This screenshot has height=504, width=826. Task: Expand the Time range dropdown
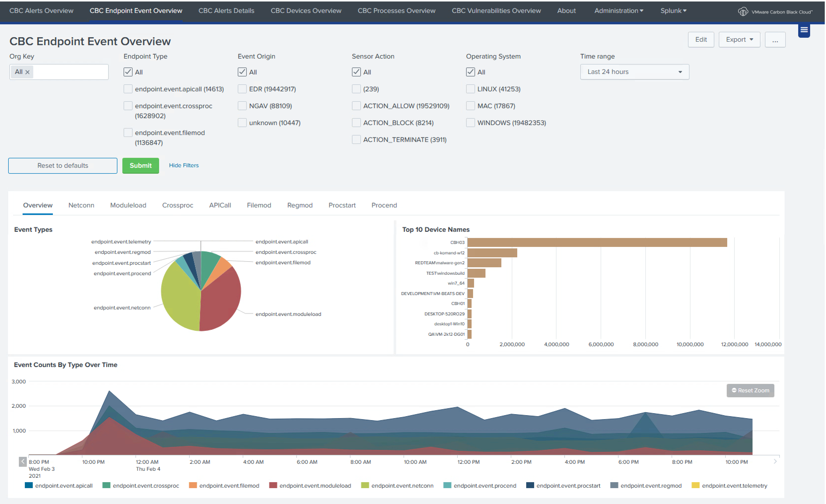tap(634, 72)
